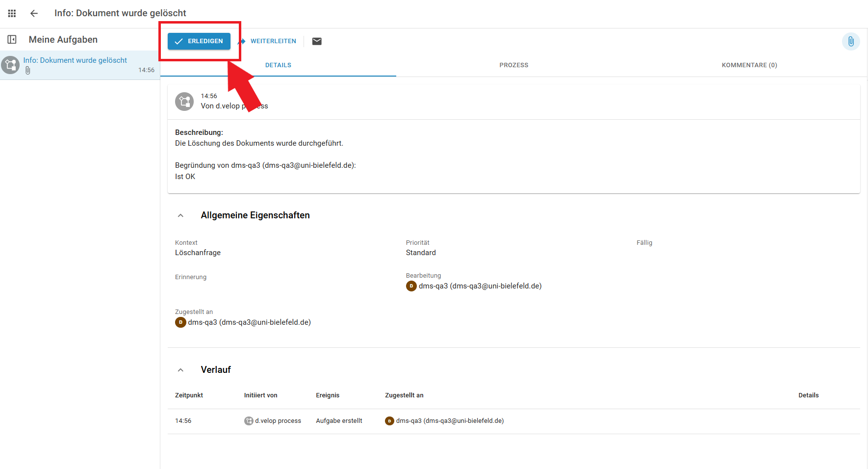Switch to the Details tab

(x=278, y=65)
